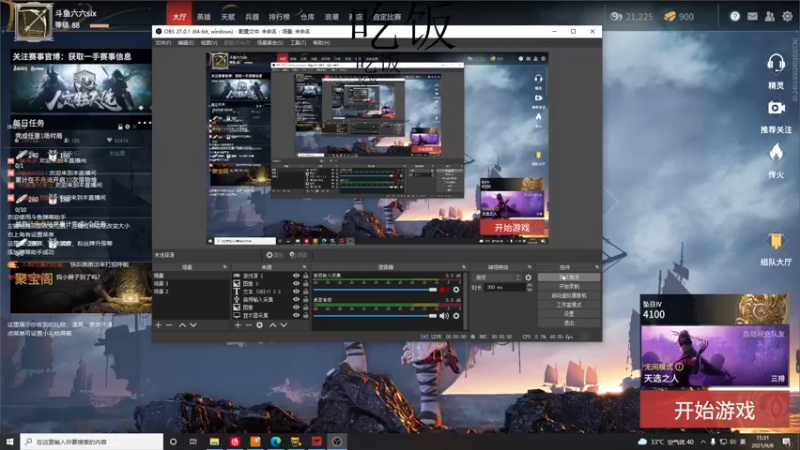Open 精灵 headset icon in game sidebar
Viewport: 800px width, 450px height.
pos(776,64)
